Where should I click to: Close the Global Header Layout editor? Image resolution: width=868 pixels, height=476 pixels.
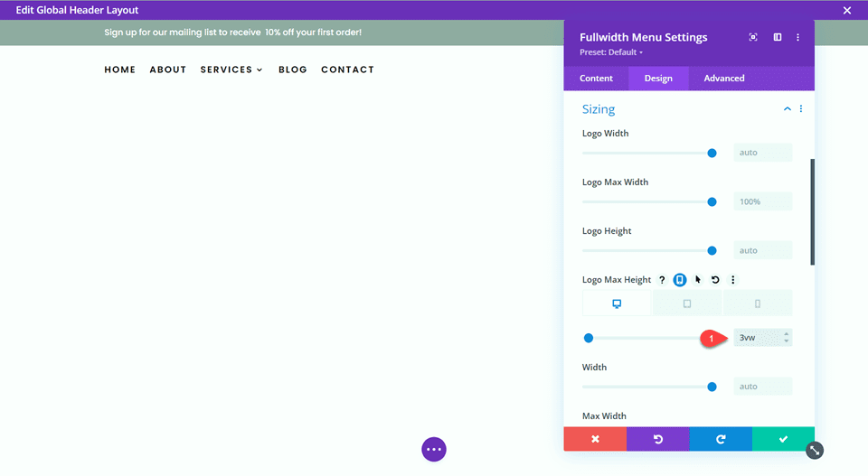coord(847,10)
